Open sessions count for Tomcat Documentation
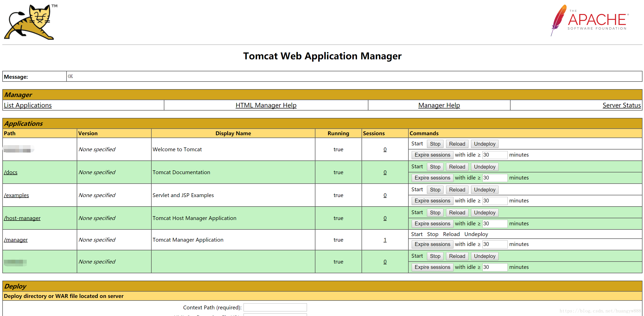The width and height of the screenshot is (644, 316). [x=385, y=172]
